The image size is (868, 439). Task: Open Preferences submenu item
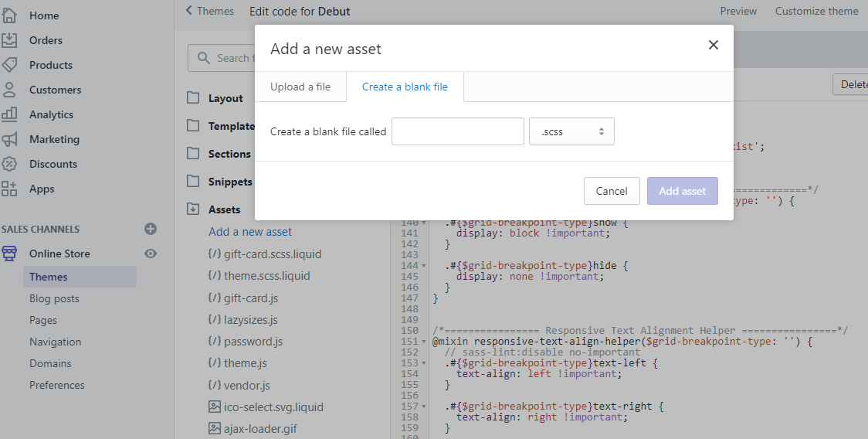pyautogui.click(x=57, y=385)
